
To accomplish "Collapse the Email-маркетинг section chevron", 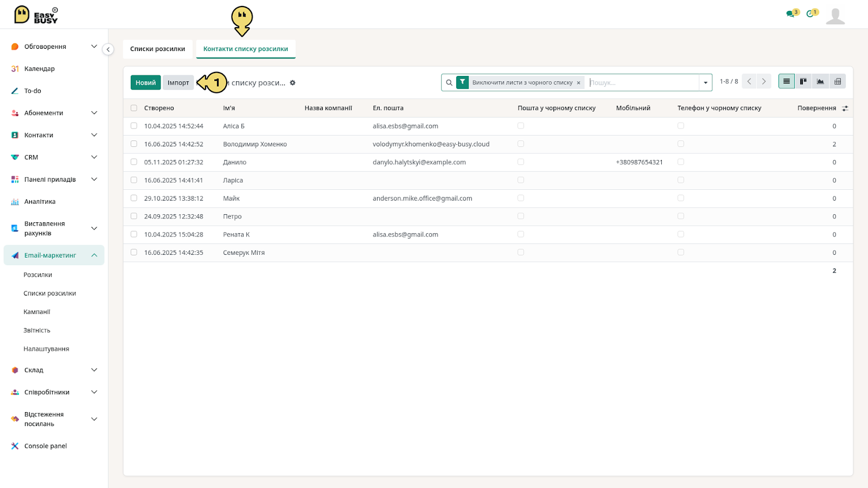I will point(94,255).
